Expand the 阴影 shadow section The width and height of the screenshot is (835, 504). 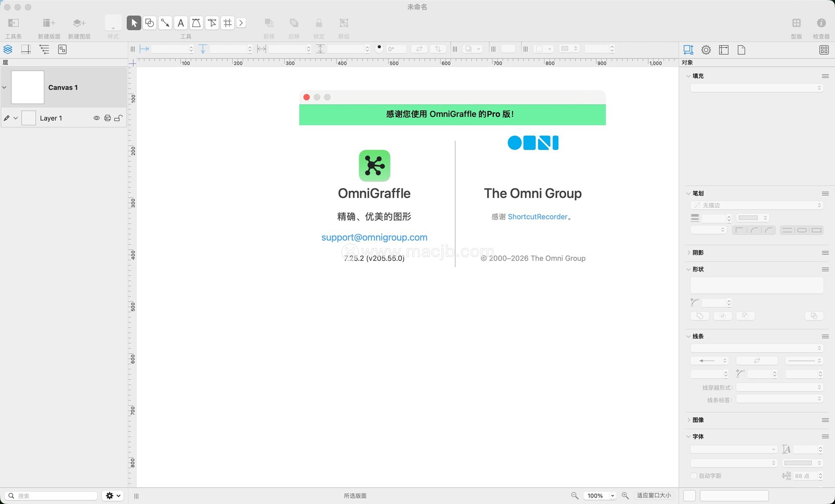pyautogui.click(x=688, y=253)
